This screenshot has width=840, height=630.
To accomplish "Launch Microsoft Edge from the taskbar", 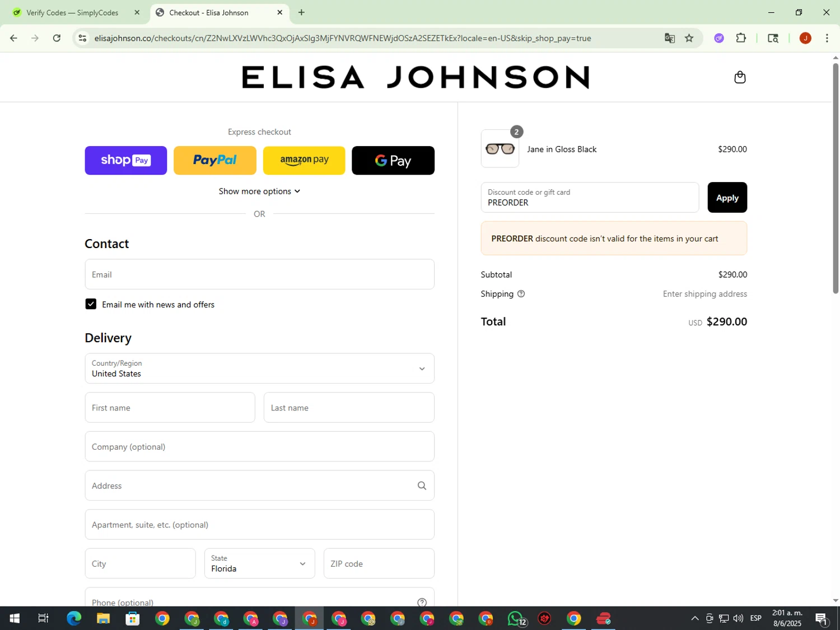I will click(73, 618).
